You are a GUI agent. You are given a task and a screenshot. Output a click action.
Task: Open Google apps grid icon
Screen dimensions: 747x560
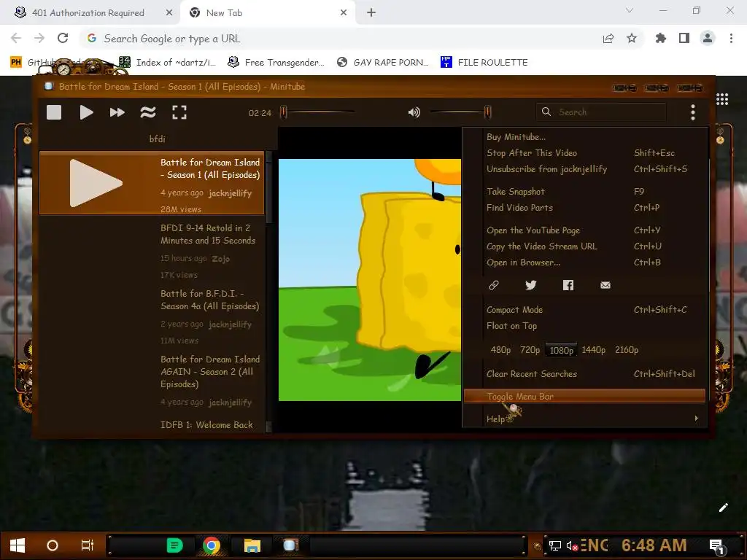[722, 99]
